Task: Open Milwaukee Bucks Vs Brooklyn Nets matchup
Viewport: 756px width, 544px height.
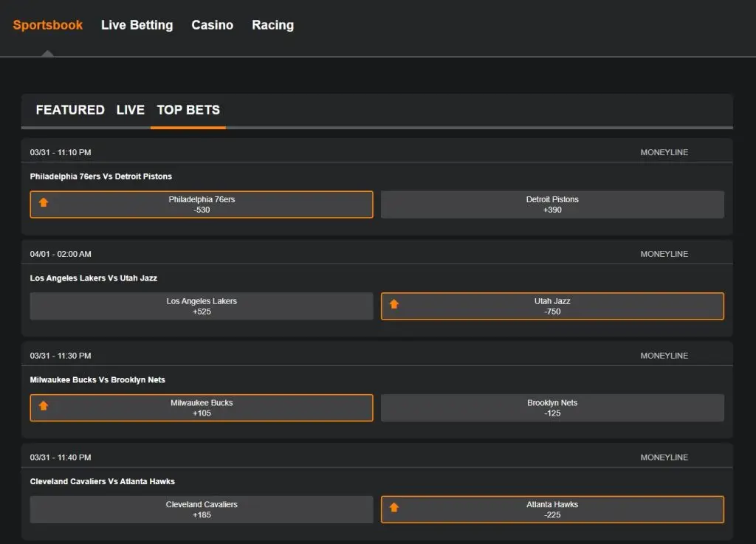Action: [97, 379]
